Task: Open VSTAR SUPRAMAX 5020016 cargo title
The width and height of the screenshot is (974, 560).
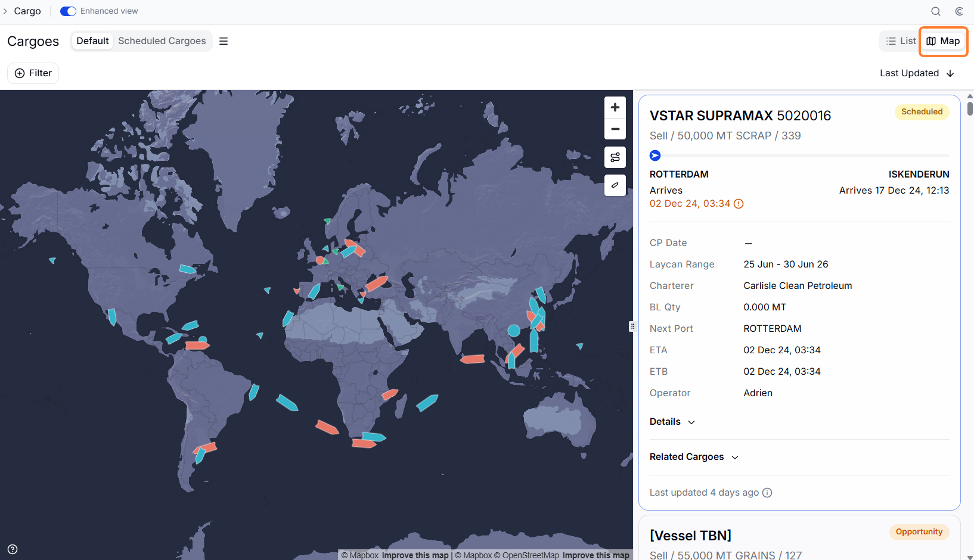Action: pyautogui.click(x=740, y=116)
